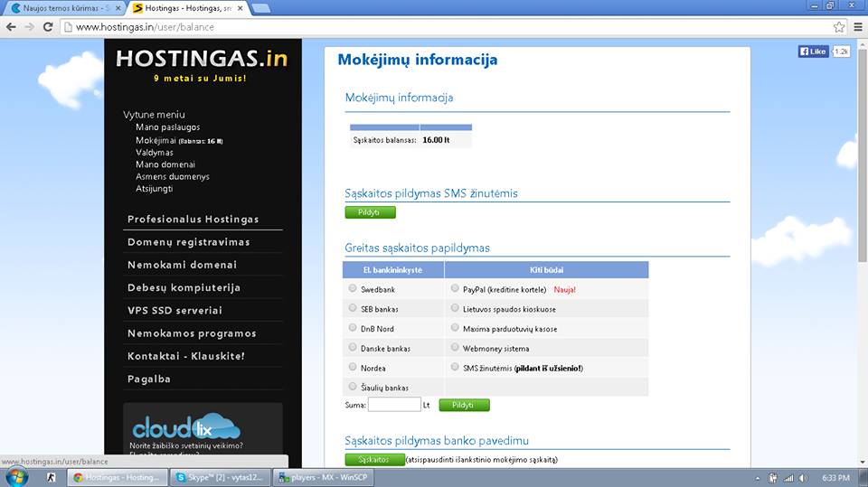Select the SEB bankas radio button

pyautogui.click(x=353, y=308)
